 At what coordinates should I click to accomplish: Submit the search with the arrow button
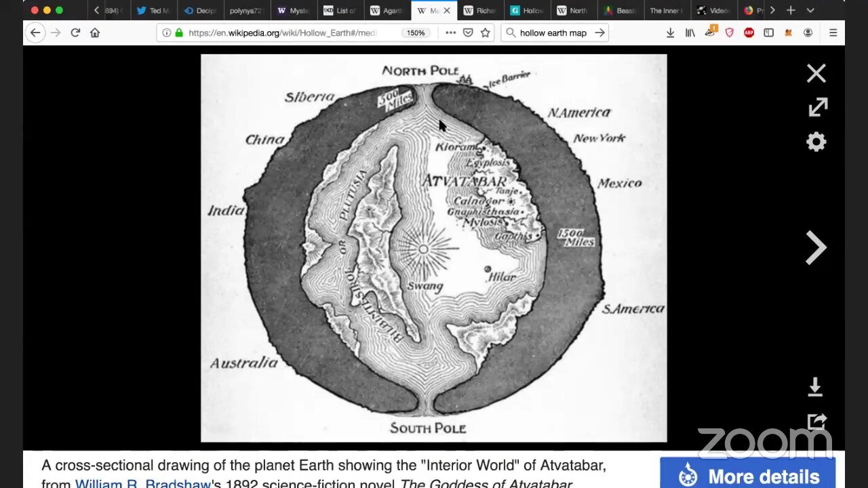[599, 33]
